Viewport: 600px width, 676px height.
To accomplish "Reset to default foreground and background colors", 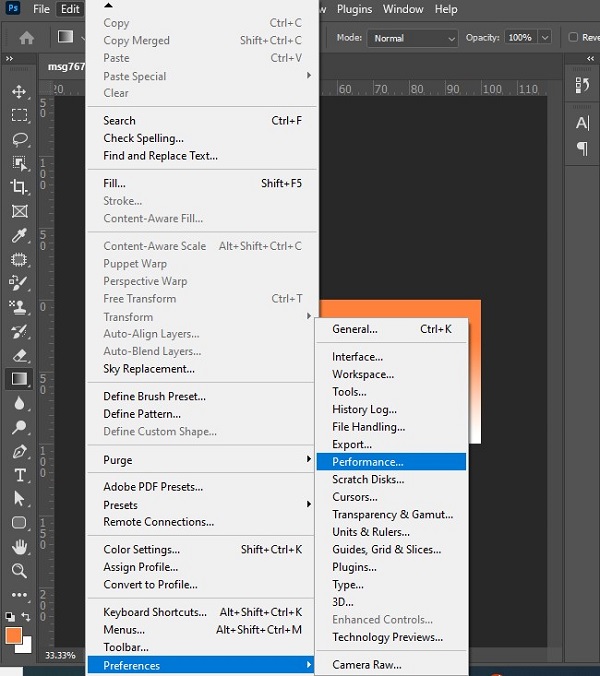I will 10,617.
